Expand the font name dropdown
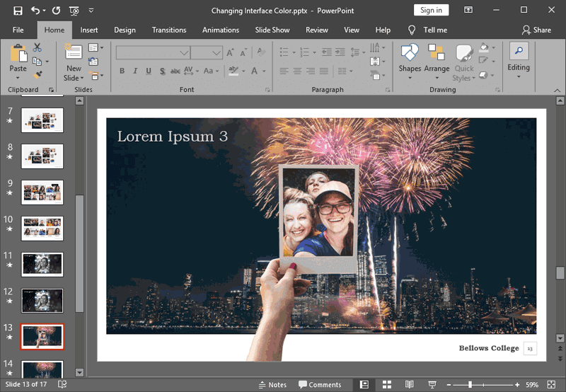 point(184,53)
